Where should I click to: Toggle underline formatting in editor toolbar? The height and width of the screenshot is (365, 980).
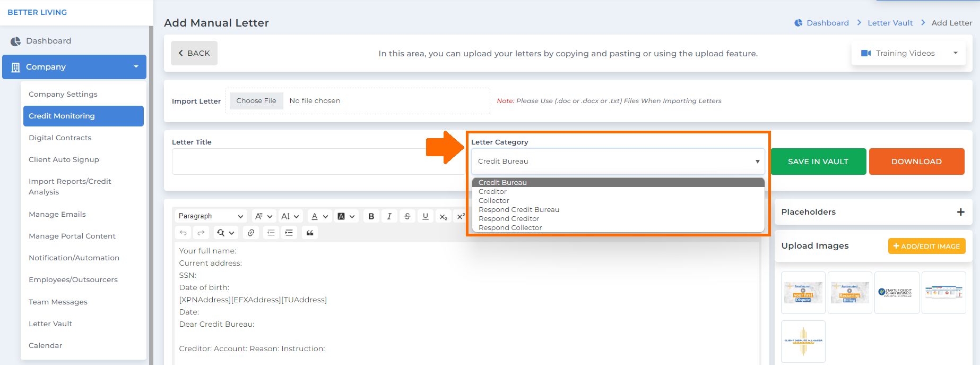click(x=425, y=216)
